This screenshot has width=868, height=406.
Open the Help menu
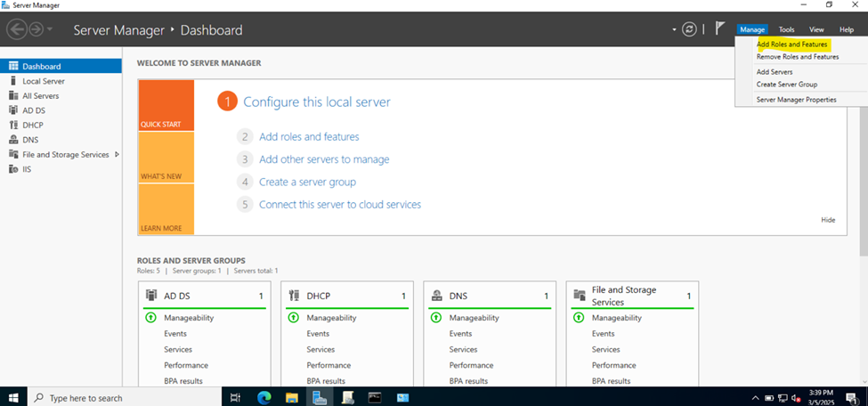(x=847, y=30)
